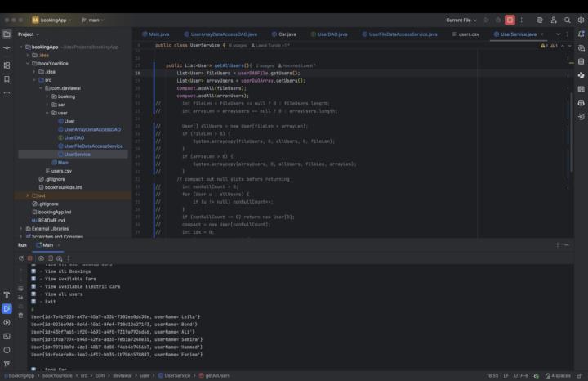Screen dimensions: 588x381
Task: Select bookYourRide.iml in project tree
Action: pyautogui.click(x=60, y=187)
